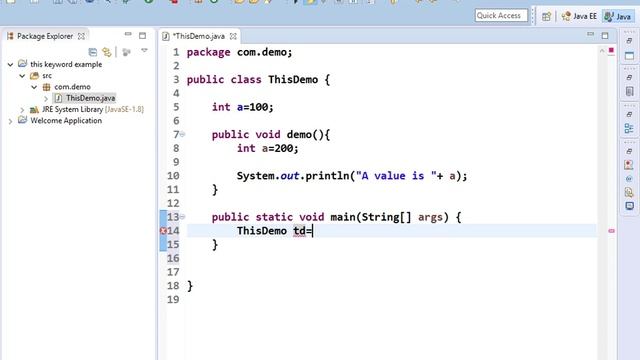Click the red error summary square atop overview ruler
The height and width of the screenshot is (360, 640).
611,50
